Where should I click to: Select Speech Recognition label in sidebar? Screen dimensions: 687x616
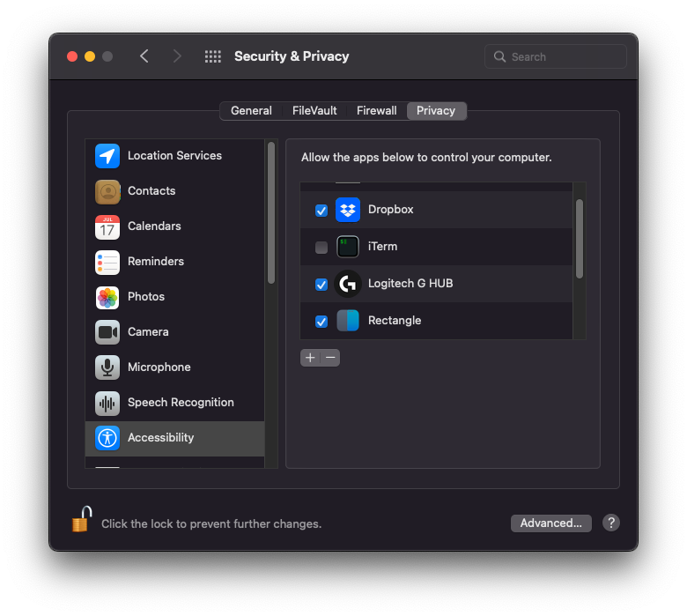181,403
